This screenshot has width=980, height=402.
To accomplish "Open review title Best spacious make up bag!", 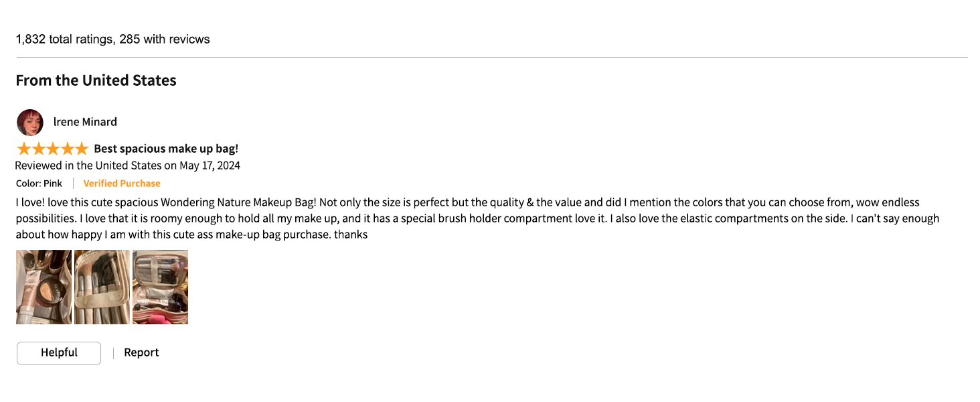I will click(166, 149).
